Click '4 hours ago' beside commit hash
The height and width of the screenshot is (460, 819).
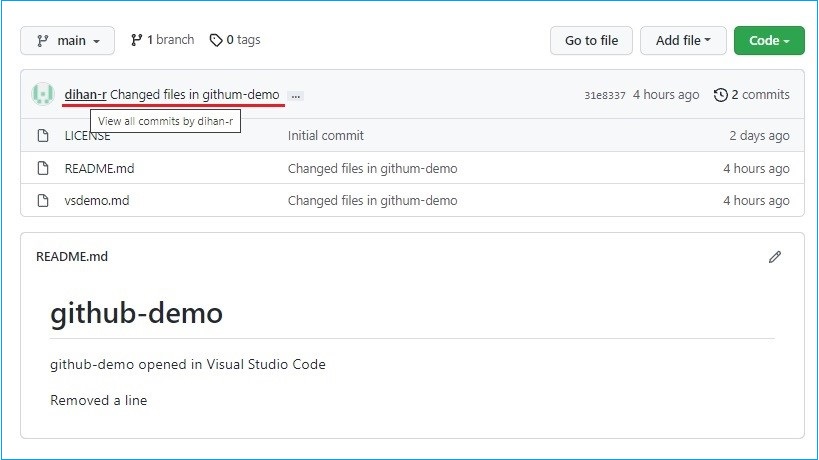coord(666,95)
